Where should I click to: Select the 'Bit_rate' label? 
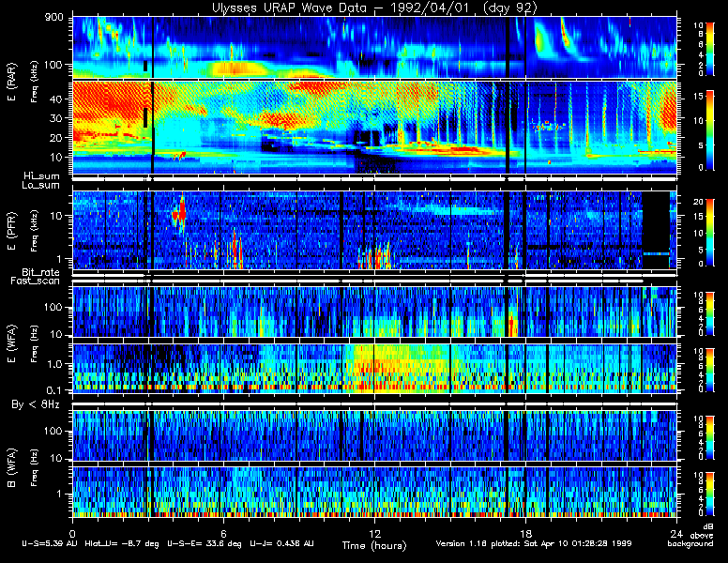click(x=41, y=272)
